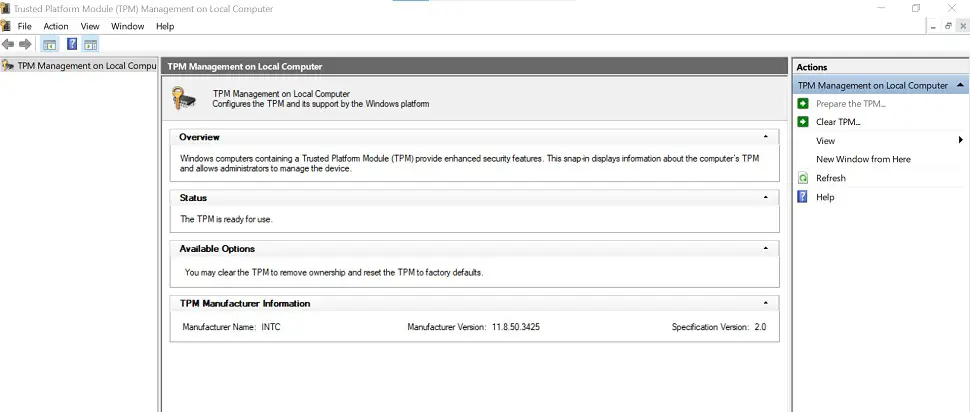Click Prepare the TPM... action
The image size is (970, 412).
pos(851,103)
